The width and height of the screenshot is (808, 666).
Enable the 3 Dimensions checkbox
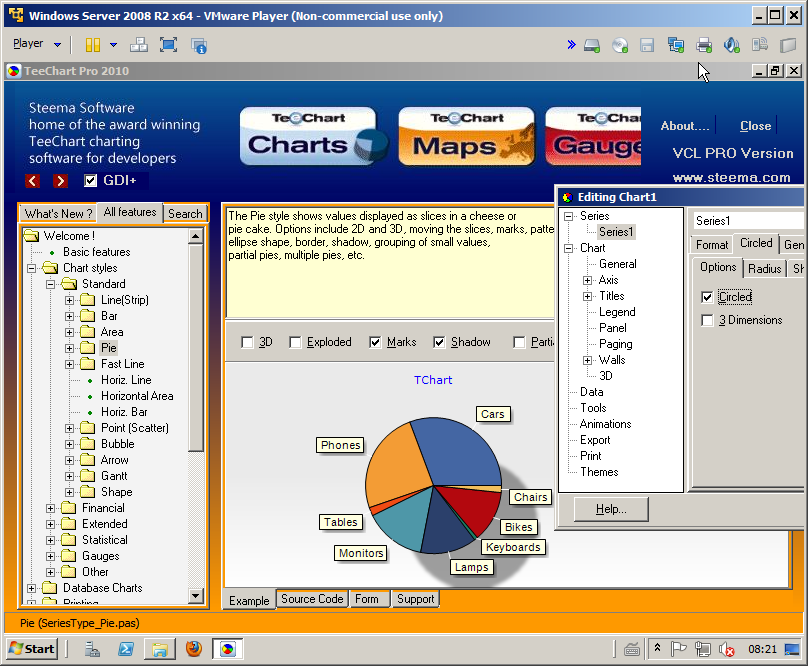click(708, 321)
